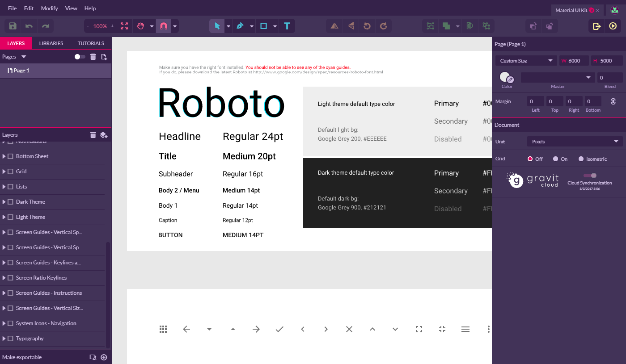The height and width of the screenshot is (364, 626).
Task: Switch to the Tutorials tab
Action: [91, 43]
